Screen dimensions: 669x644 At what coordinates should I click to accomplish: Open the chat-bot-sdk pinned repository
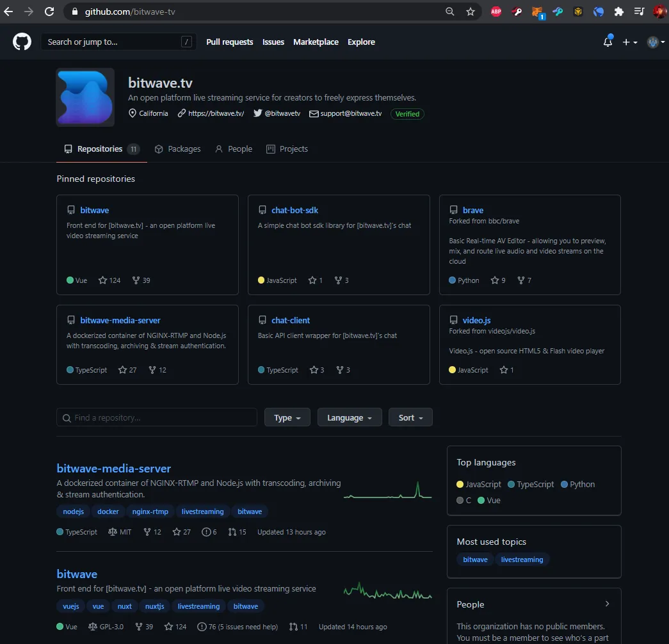[294, 210]
